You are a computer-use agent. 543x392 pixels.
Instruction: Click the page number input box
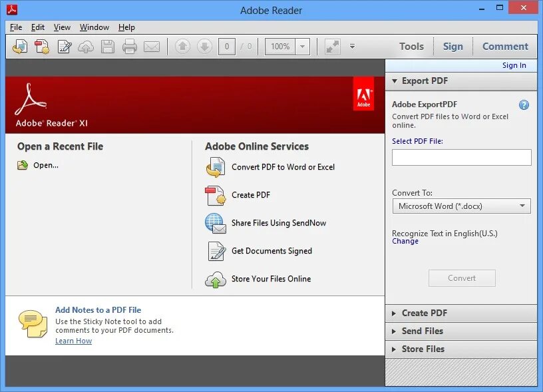click(x=227, y=47)
